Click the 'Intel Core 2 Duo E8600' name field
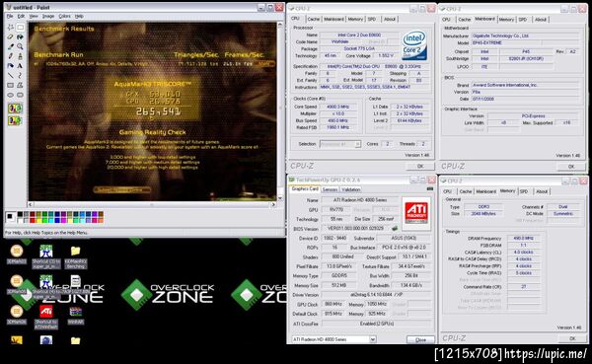This screenshot has height=364, width=592. 359,35
